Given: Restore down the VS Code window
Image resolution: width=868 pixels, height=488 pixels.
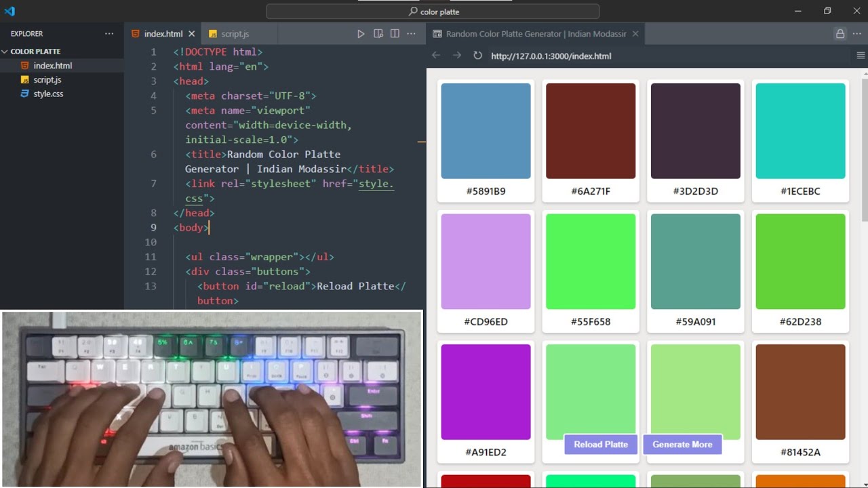Looking at the screenshot, I should [x=827, y=11].
